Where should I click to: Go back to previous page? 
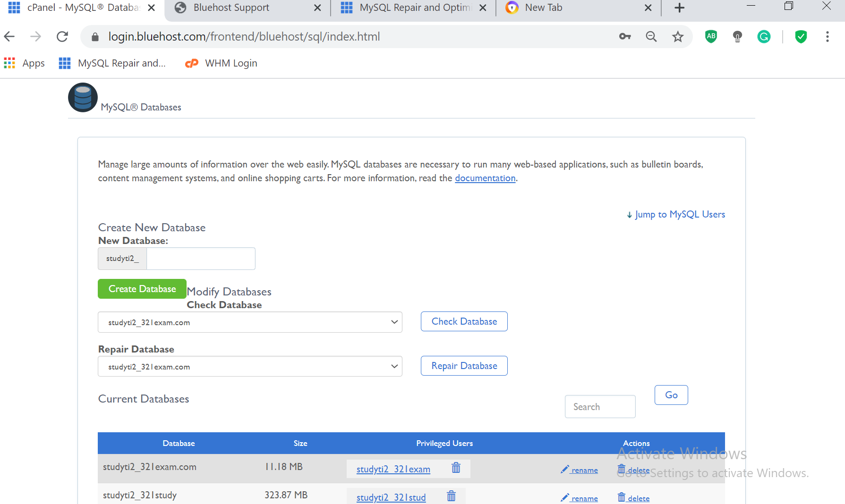tap(9, 36)
